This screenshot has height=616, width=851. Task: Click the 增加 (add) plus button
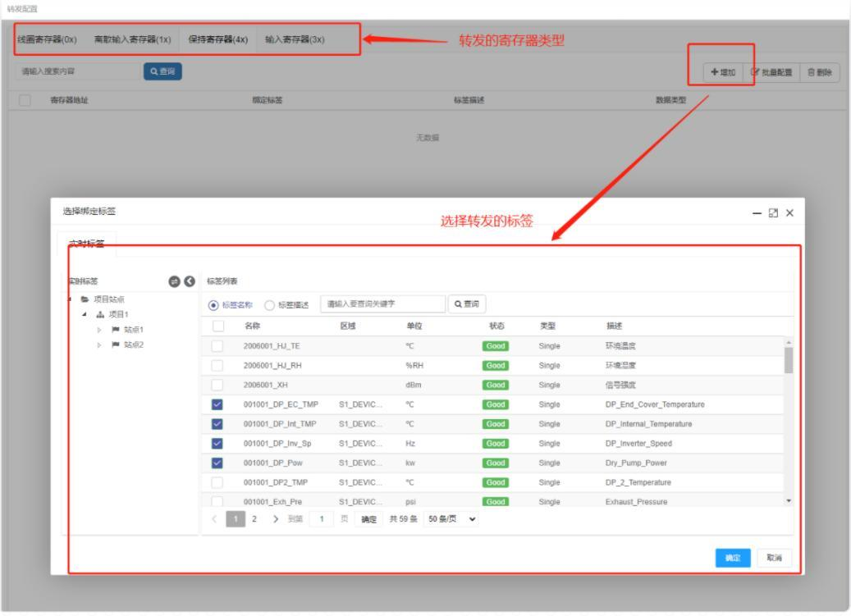tap(722, 72)
